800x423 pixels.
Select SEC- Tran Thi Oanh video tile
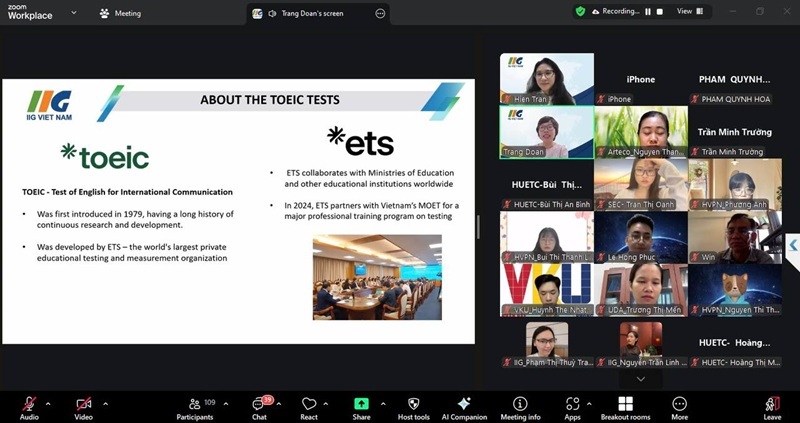pyautogui.click(x=641, y=184)
